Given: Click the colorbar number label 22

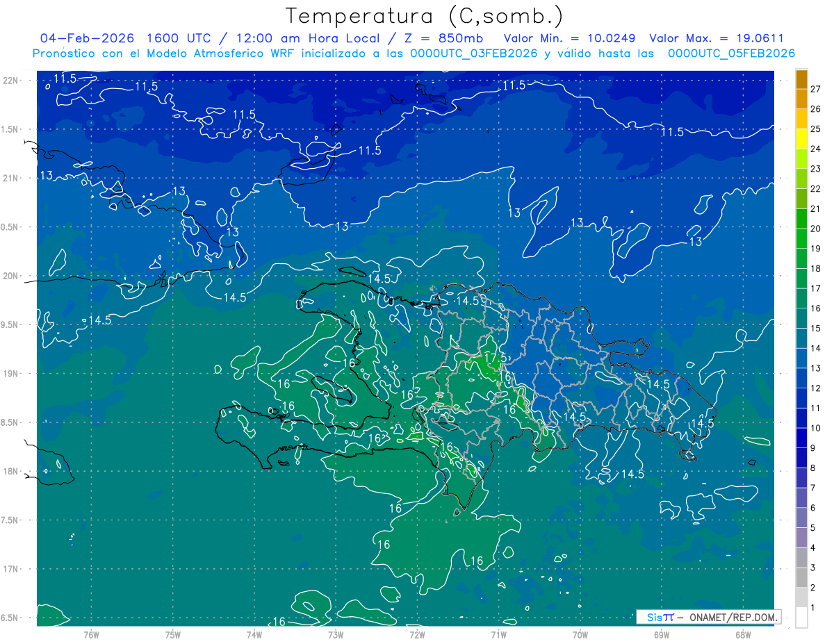Looking at the screenshot, I should point(815,189).
